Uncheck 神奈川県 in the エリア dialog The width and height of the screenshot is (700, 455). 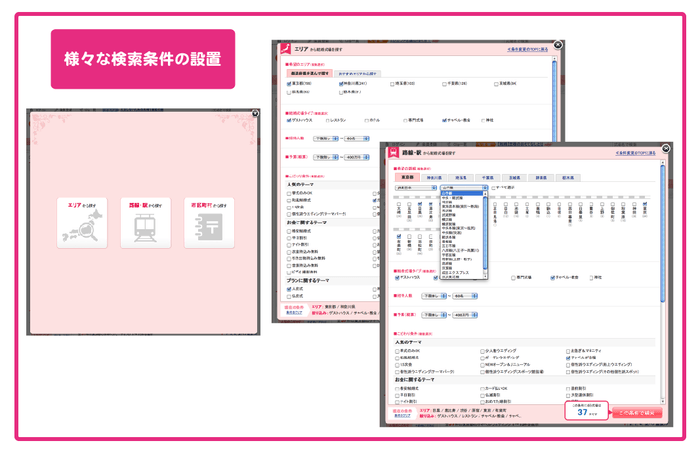(341, 83)
